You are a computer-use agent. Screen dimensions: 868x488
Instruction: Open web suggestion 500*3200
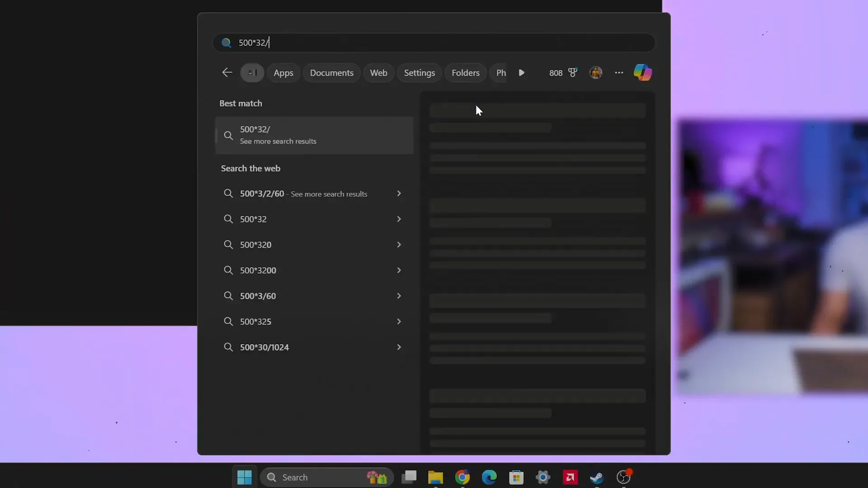pyautogui.click(x=315, y=270)
